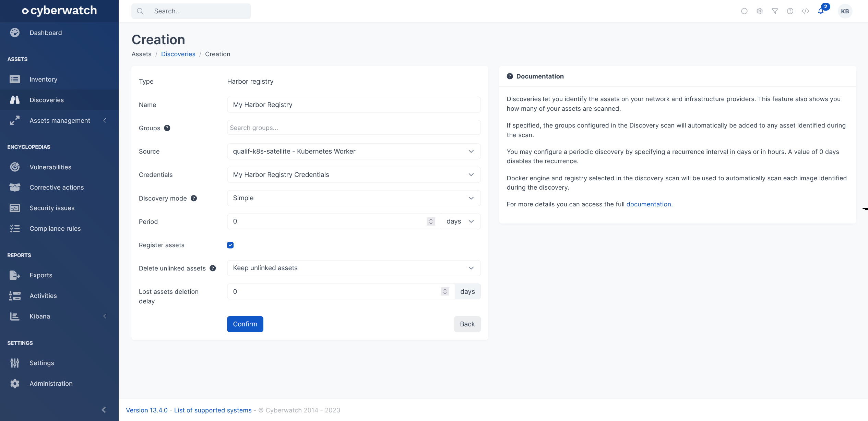Image resolution: width=868 pixels, height=421 pixels.
Task: Click the Groups help tooltip icon
Action: 167,128
